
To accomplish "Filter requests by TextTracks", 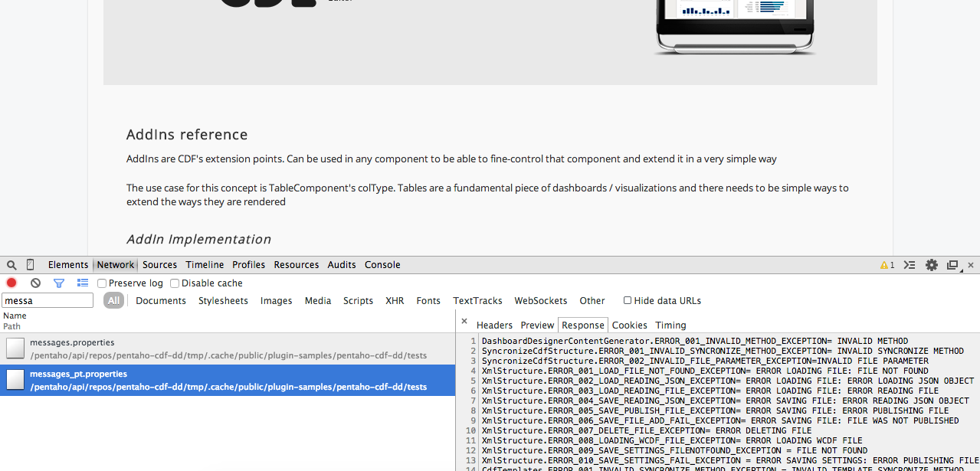I will (x=477, y=301).
